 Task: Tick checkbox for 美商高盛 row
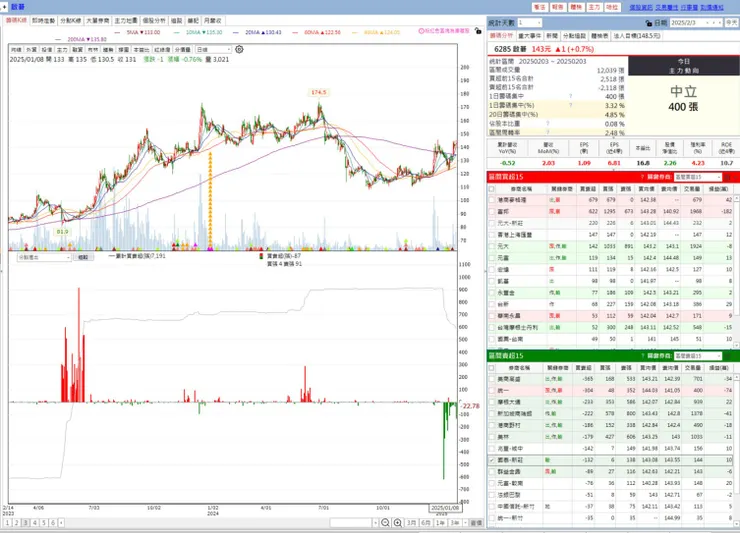point(492,379)
